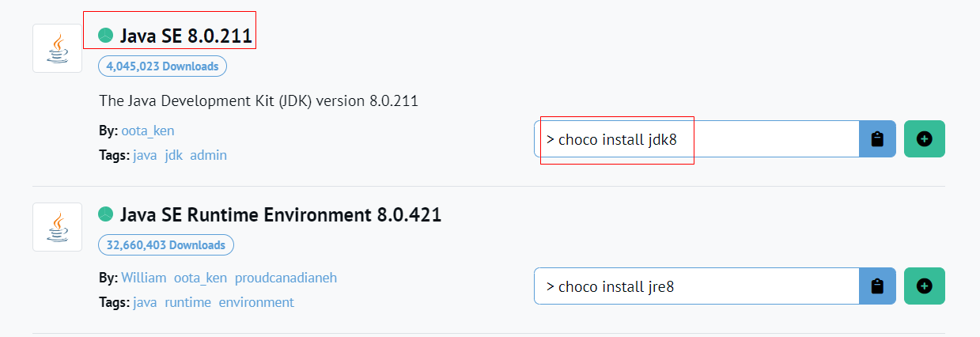Copy the jre8 install command

pyautogui.click(x=877, y=286)
